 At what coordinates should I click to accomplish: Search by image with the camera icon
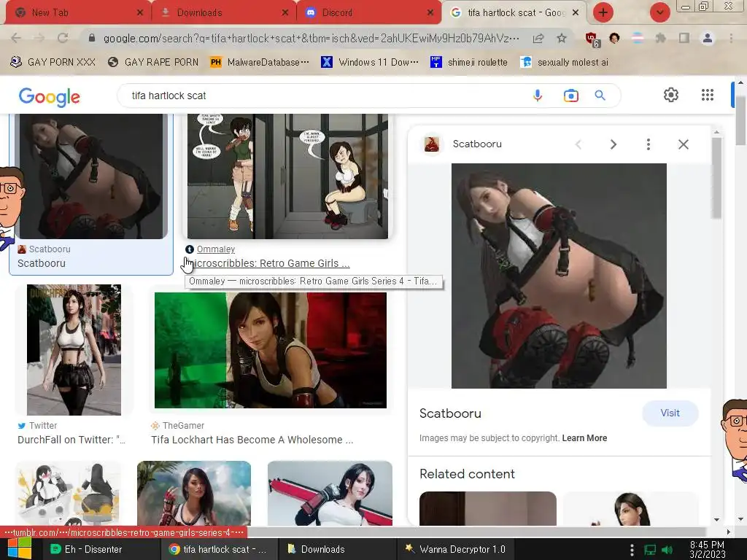[570, 96]
